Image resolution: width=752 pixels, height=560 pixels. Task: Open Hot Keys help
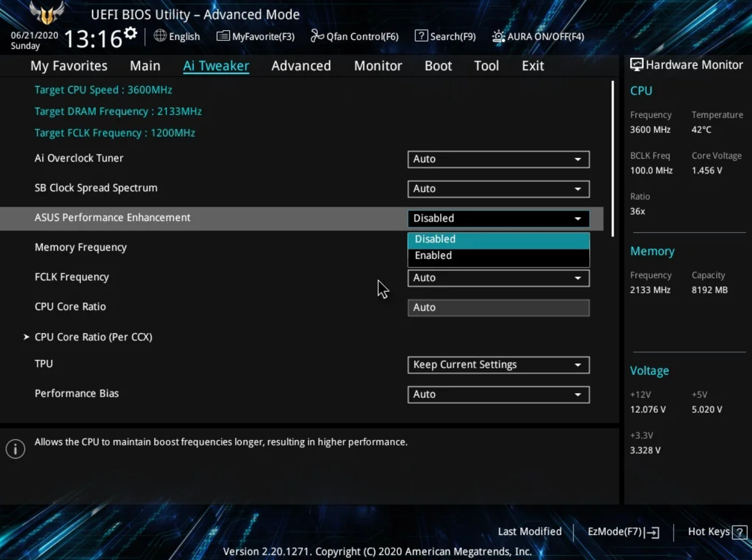[x=717, y=532]
